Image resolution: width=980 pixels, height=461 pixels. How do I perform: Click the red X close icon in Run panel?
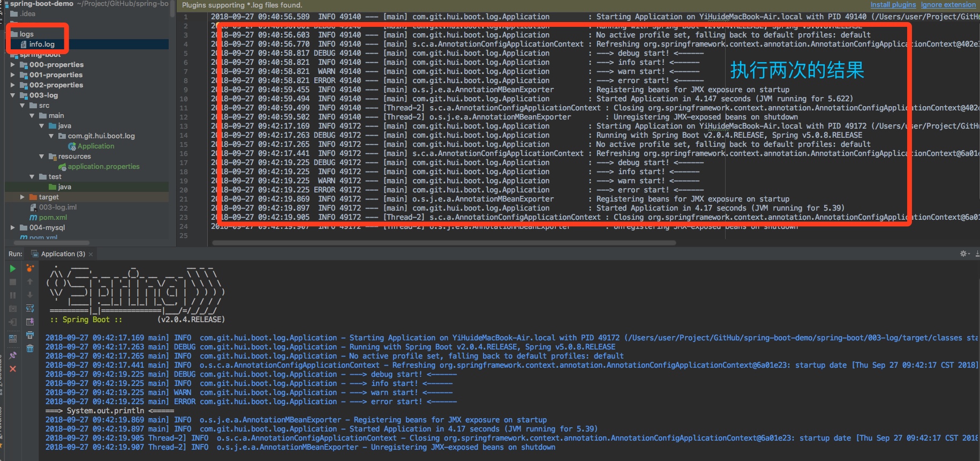[x=13, y=369]
